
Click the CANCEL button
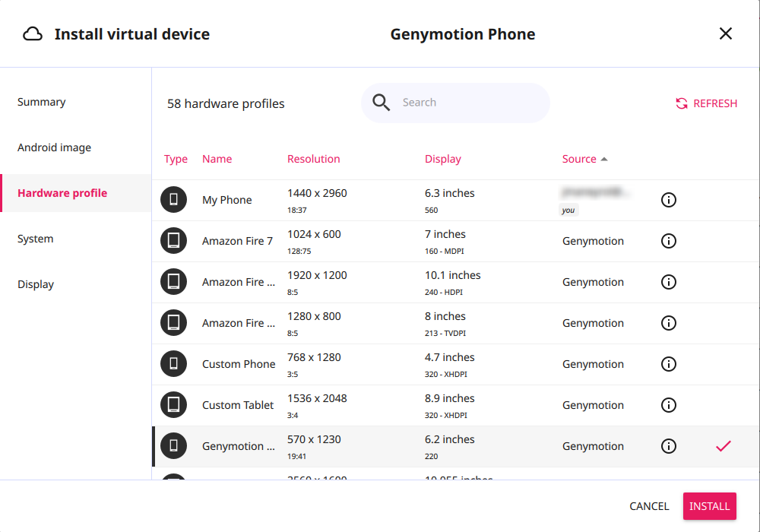point(649,506)
